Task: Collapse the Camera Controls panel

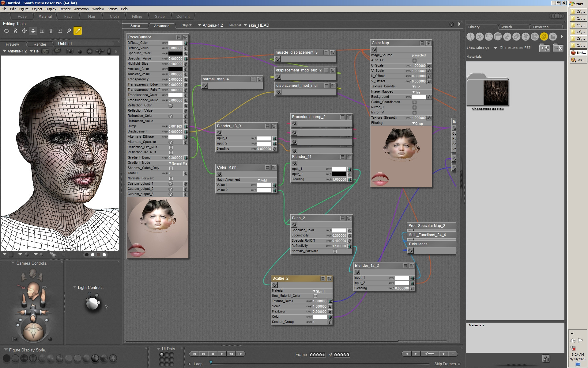Action: (13, 263)
